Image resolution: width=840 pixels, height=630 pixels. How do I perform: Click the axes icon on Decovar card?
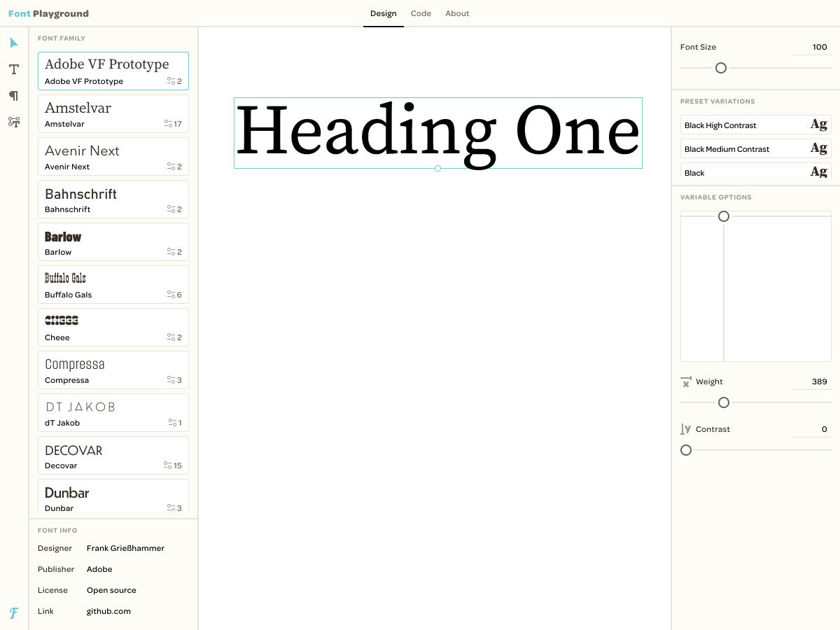168,465
